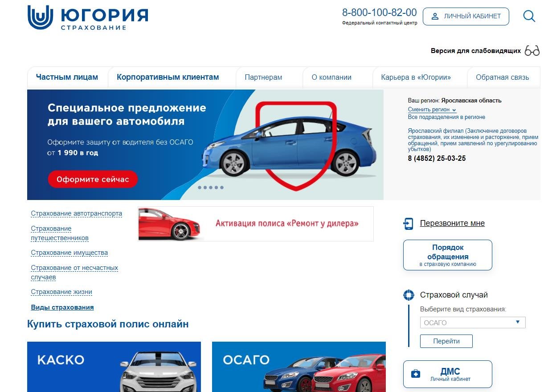Open the Карьера в «Югории» tab

[416, 78]
